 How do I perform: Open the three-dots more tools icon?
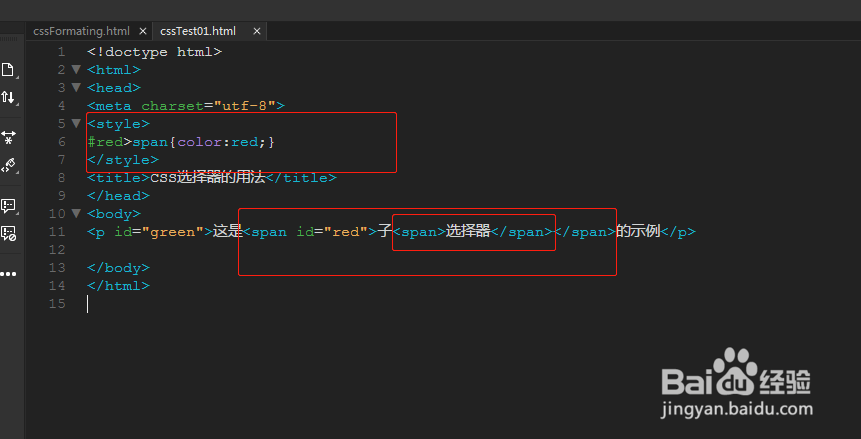[8, 274]
